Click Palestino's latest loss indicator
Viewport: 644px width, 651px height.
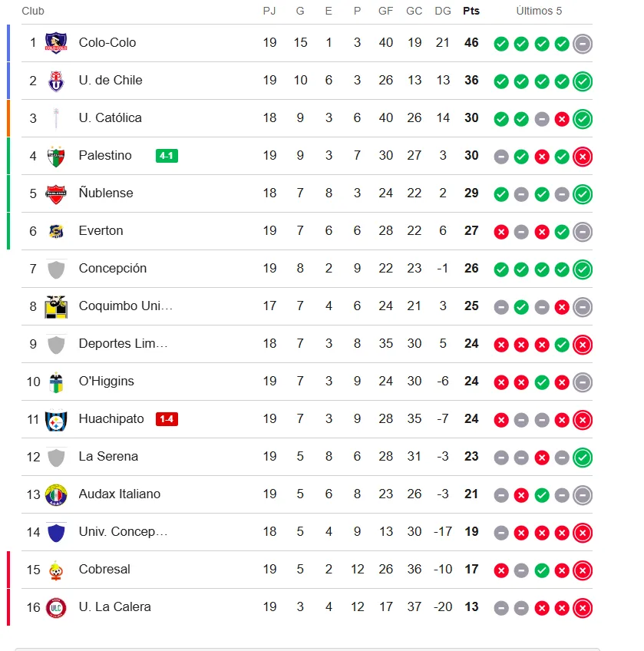(x=583, y=157)
